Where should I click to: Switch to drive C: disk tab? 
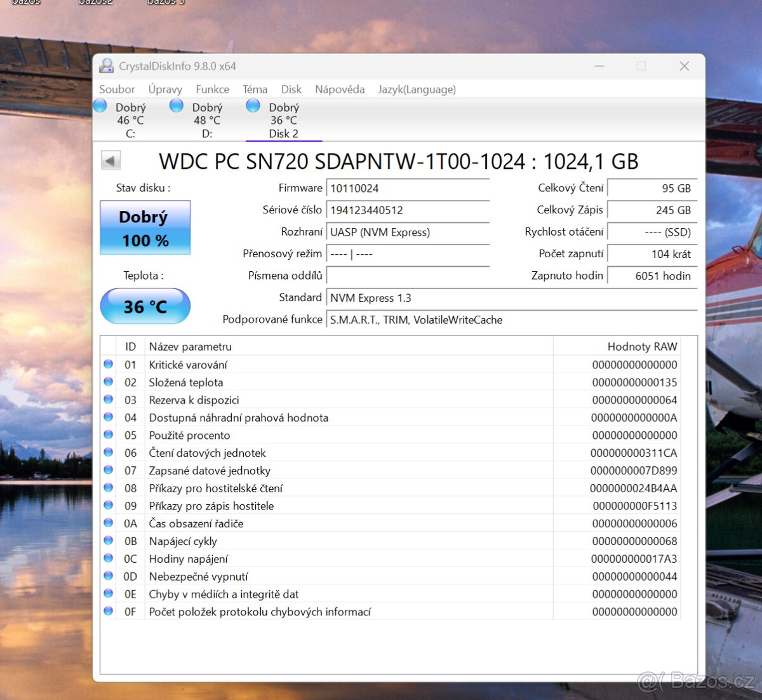tap(130, 120)
